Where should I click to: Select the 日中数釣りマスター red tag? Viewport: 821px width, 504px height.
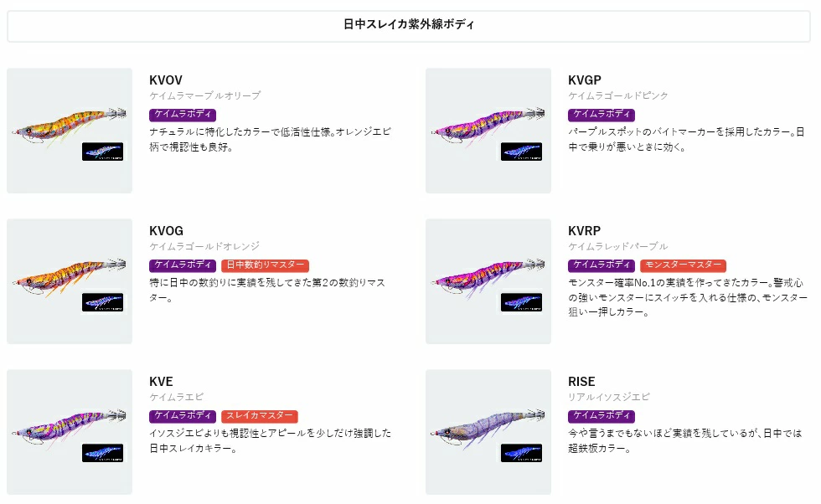tap(266, 265)
